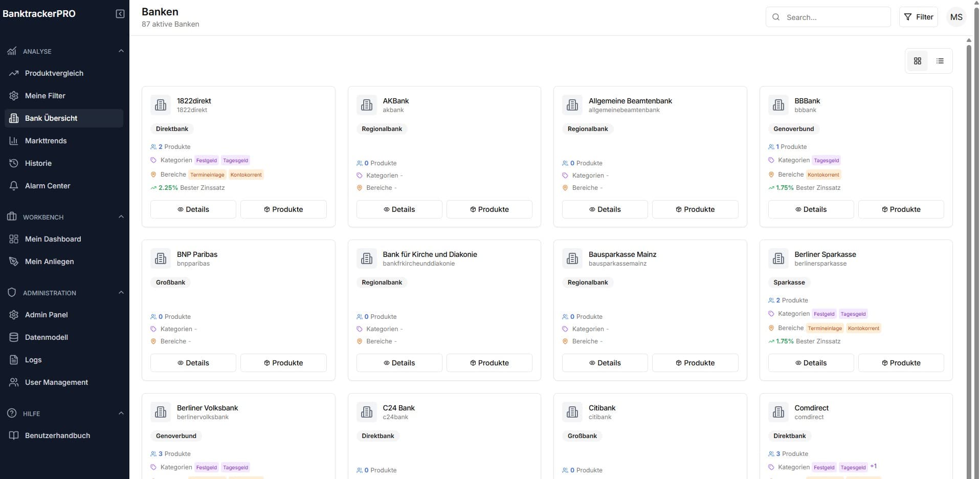This screenshot has height=479, width=980.
Task: Click the Allgemeine Beamtenbank building icon
Action: 572,105
